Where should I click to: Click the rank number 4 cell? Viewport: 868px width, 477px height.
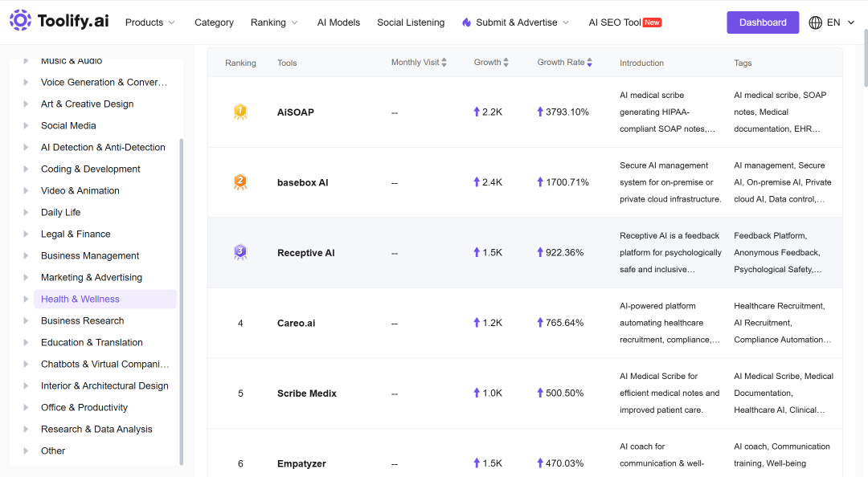[240, 323]
